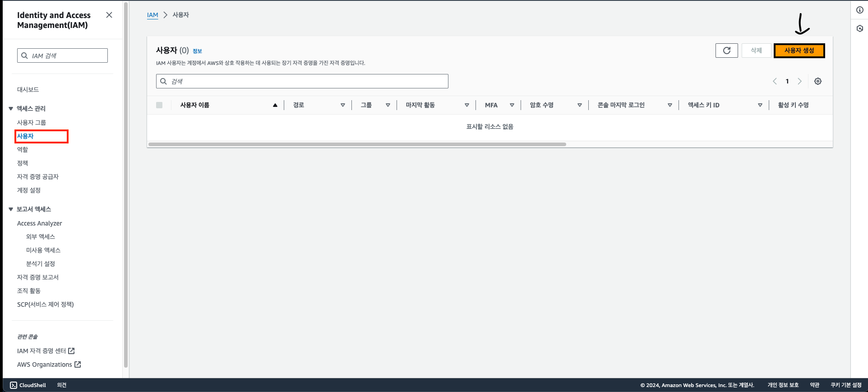
Task: Click 의견 in the footer bar
Action: [x=62, y=385]
